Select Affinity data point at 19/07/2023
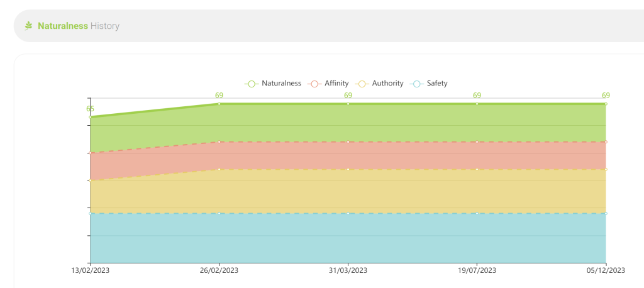Image resolution: width=644 pixels, height=288 pixels. [x=477, y=142]
